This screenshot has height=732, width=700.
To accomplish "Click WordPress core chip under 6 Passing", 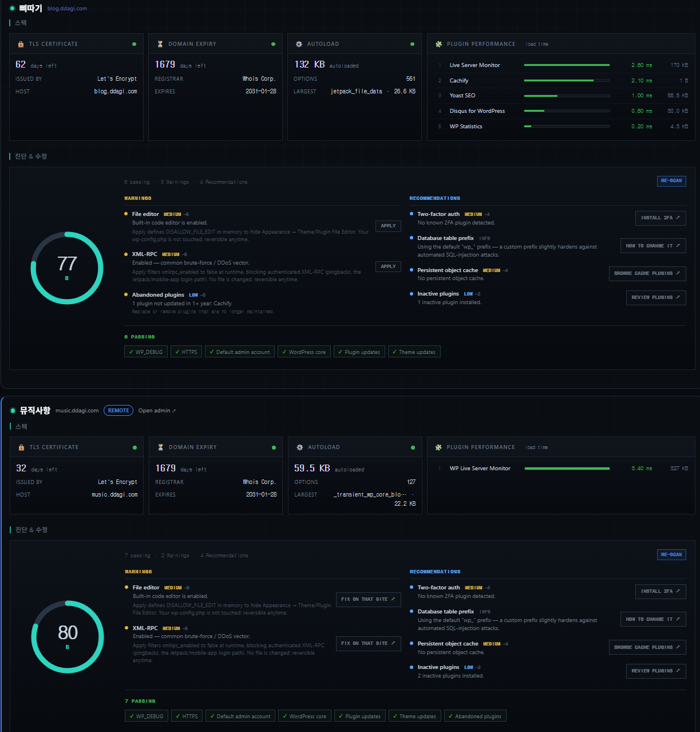I will 304,352.
